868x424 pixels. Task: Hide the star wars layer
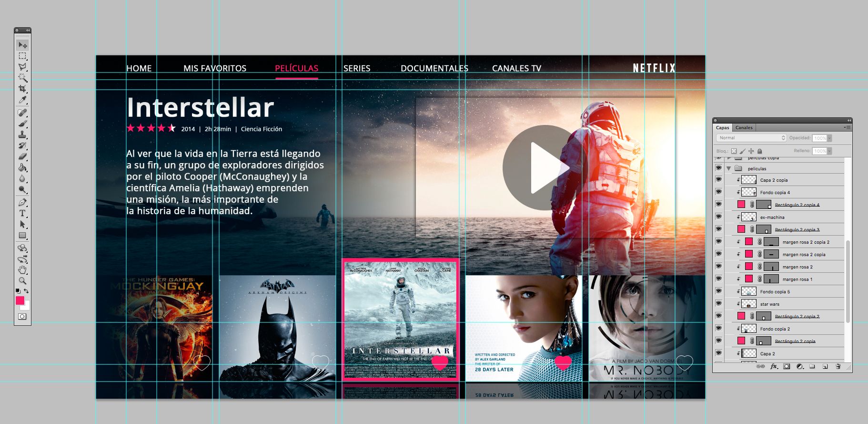tap(718, 303)
